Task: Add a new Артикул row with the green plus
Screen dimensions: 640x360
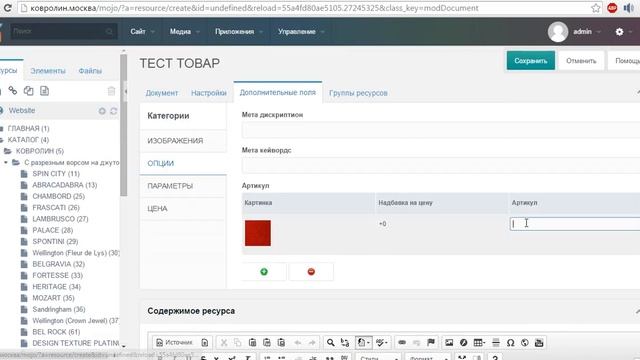Action: pyautogui.click(x=264, y=271)
